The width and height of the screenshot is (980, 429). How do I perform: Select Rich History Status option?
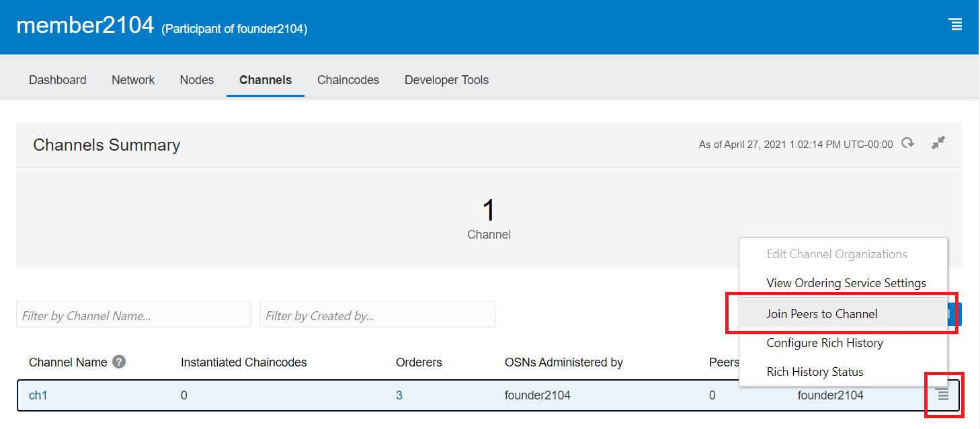tap(815, 372)
